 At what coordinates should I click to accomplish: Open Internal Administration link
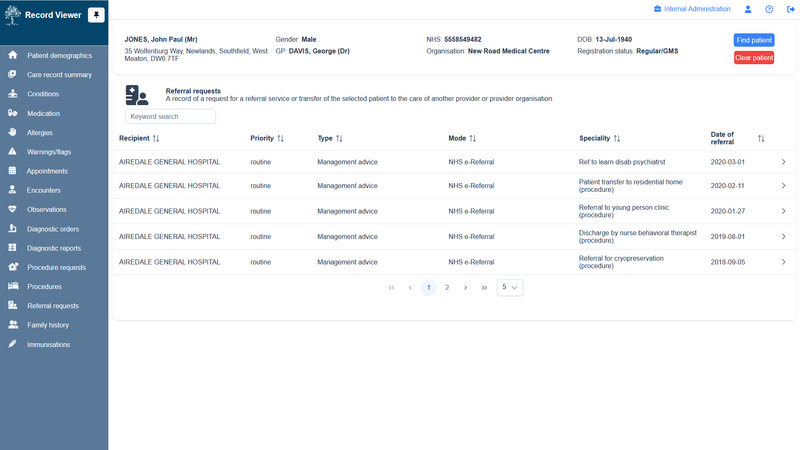pos(697,9)
